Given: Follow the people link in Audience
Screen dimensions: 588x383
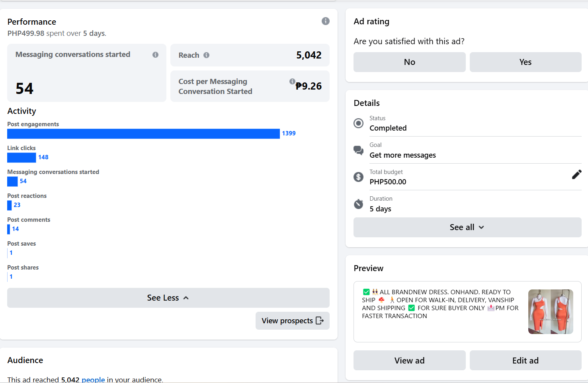Looking at the screenshot, I should coord(93,379).
